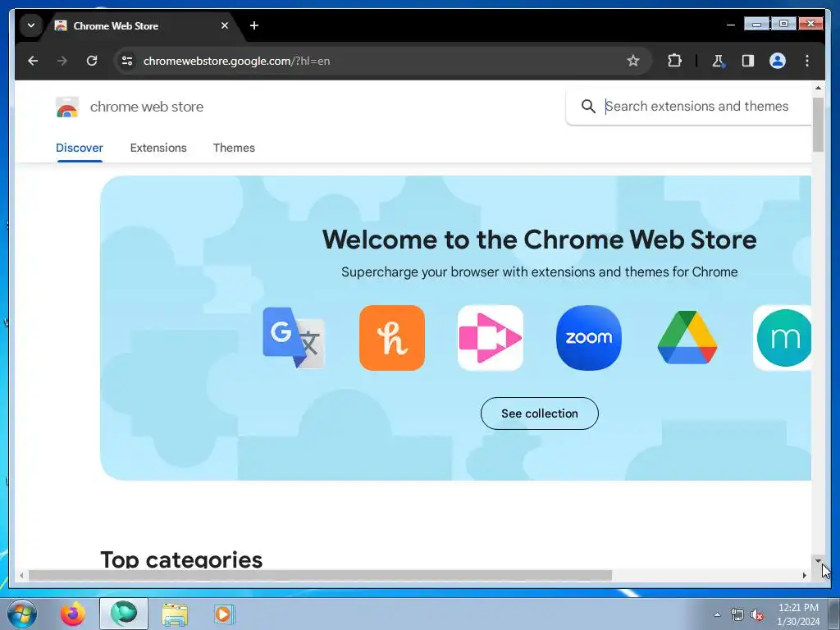The width and height of the screenshot is (840, 630).
Task: Reload the Chrome Web Store page
Action: [92, 61]
